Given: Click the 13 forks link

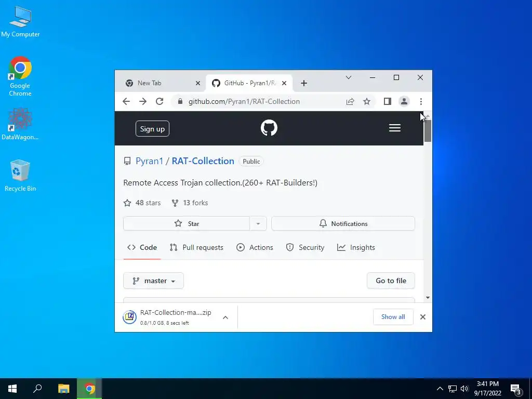Looking at the screenshot, I should (190, 203).
